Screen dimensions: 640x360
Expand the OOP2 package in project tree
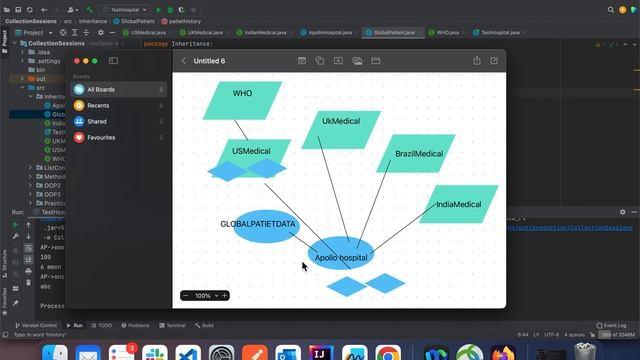click(x=30, y=185)
